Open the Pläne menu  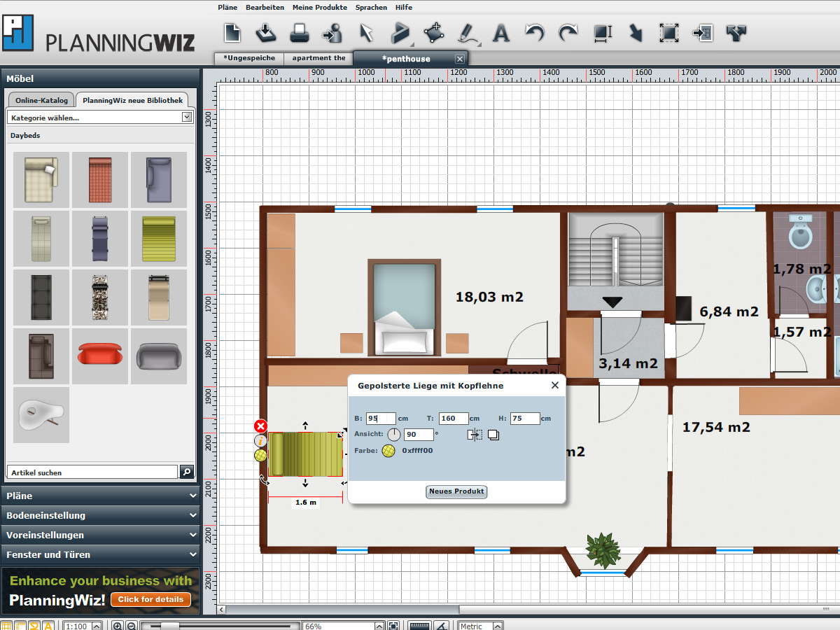tap(227, 7)
